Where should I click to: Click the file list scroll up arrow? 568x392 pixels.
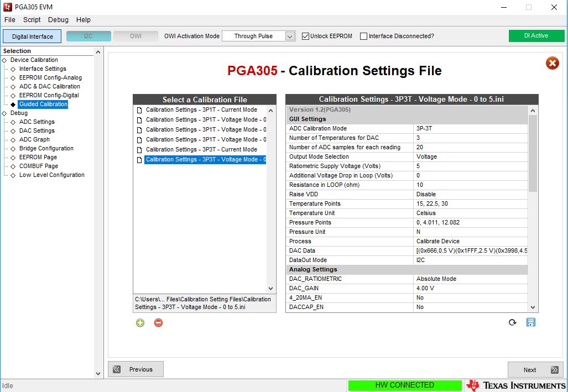[x=271, y=111]
